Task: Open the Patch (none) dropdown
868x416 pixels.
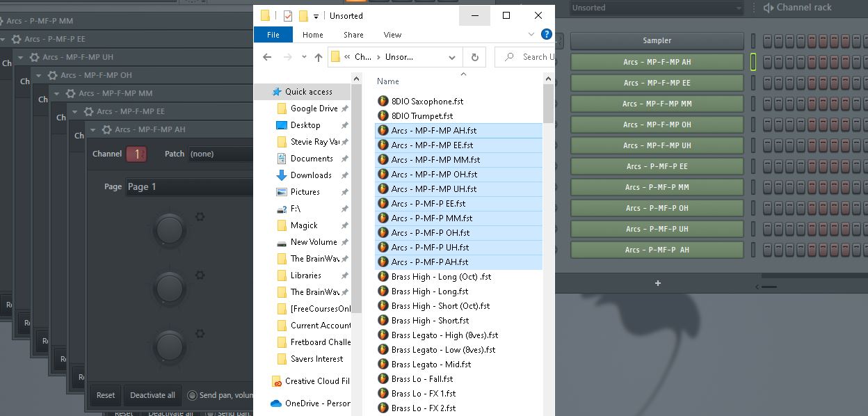Action: click(x=220, y=154)
